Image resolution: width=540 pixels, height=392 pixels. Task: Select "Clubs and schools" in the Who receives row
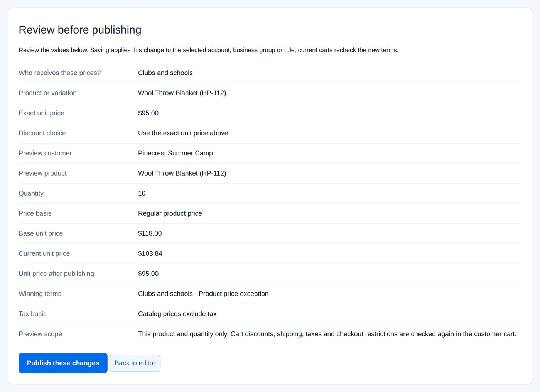[x=165, y=73]
